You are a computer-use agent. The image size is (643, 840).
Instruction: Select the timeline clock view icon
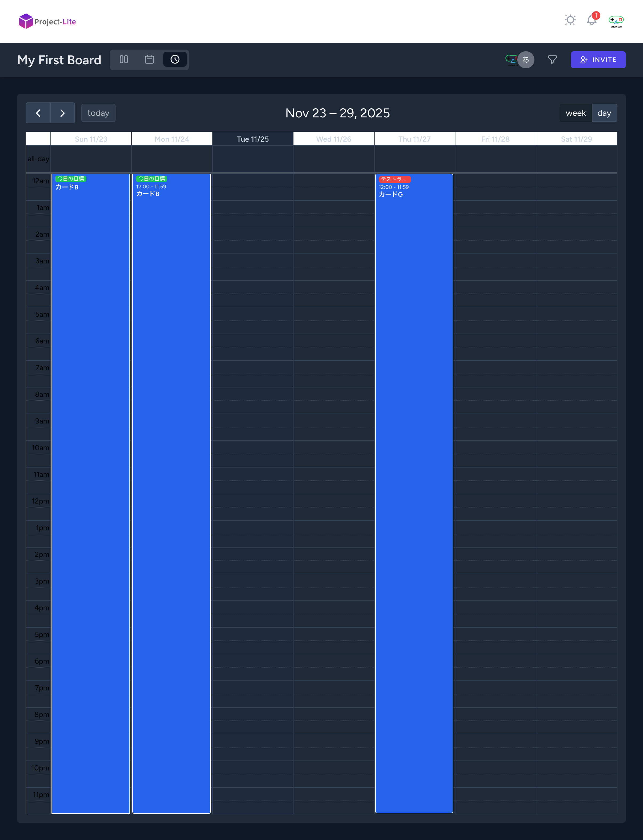click(x=174, y=59)
